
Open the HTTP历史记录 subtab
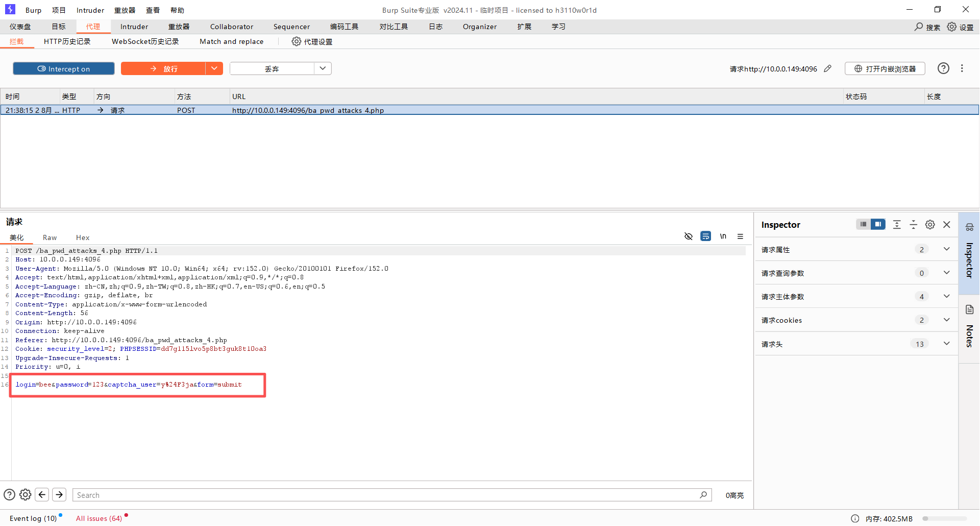tap(67, 41)
